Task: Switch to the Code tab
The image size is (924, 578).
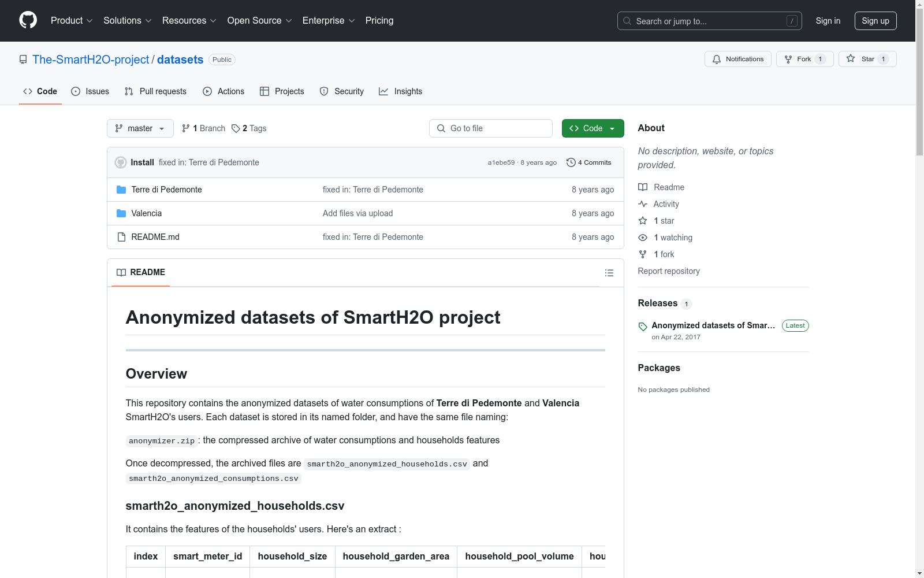Action: 40,91
